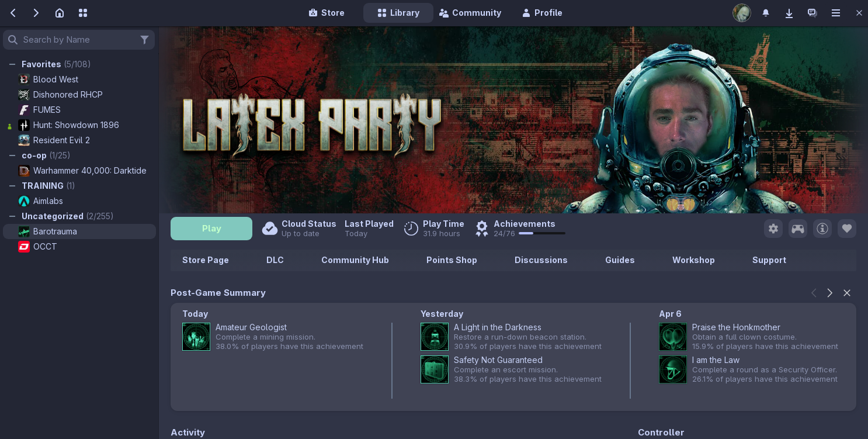868x439 pixels.
Task: Click the OCCT app icon
Action: tap(24, 247)
